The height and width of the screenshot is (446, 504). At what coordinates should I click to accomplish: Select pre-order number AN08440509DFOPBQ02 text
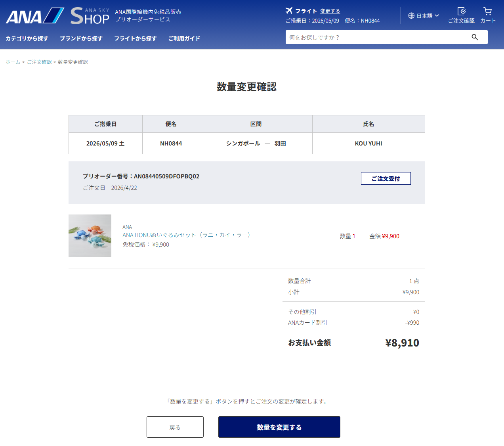coord(167,176)
